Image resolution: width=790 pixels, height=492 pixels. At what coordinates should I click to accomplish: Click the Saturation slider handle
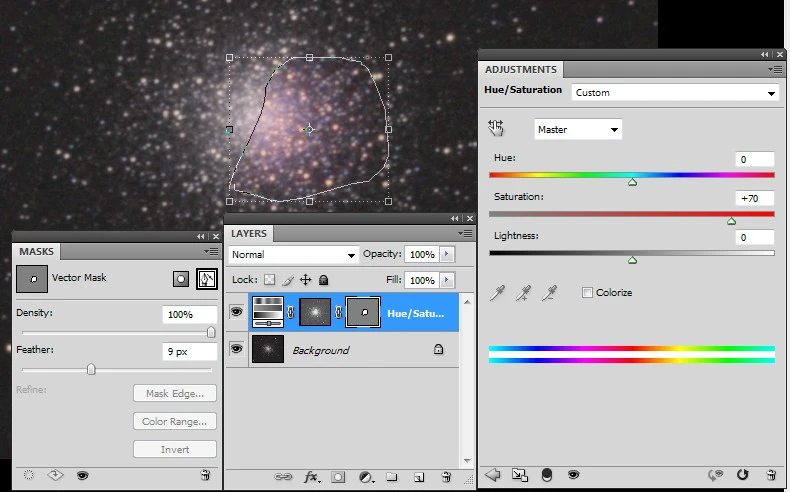point(731,221)
